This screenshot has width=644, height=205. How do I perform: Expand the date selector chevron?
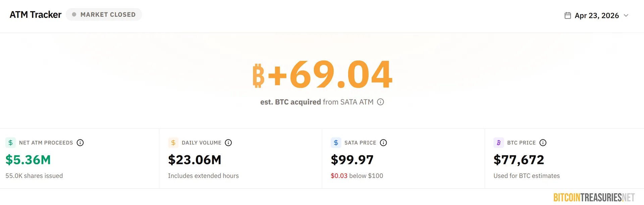(627, 15)
